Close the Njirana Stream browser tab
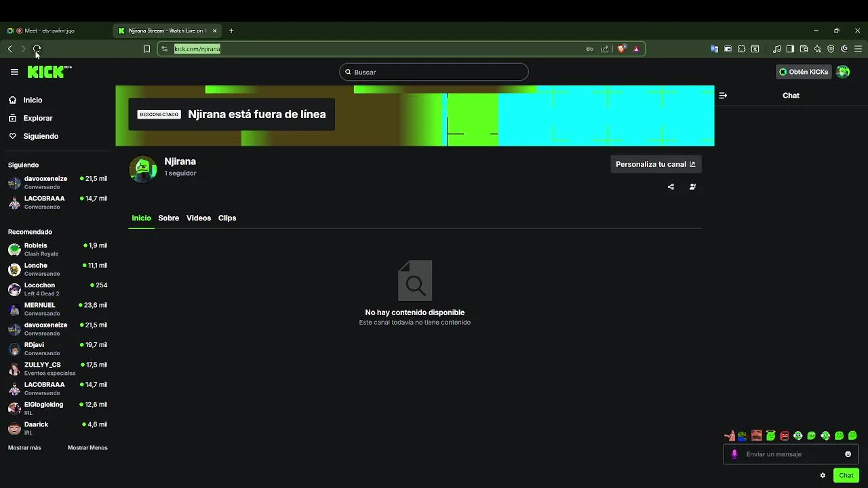Screen dimensions: 868x488 coord(215,30)
